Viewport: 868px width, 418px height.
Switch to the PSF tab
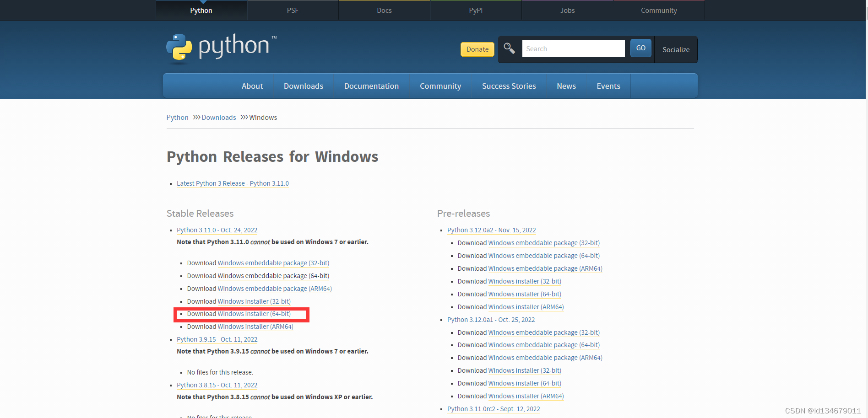(293, 10)
